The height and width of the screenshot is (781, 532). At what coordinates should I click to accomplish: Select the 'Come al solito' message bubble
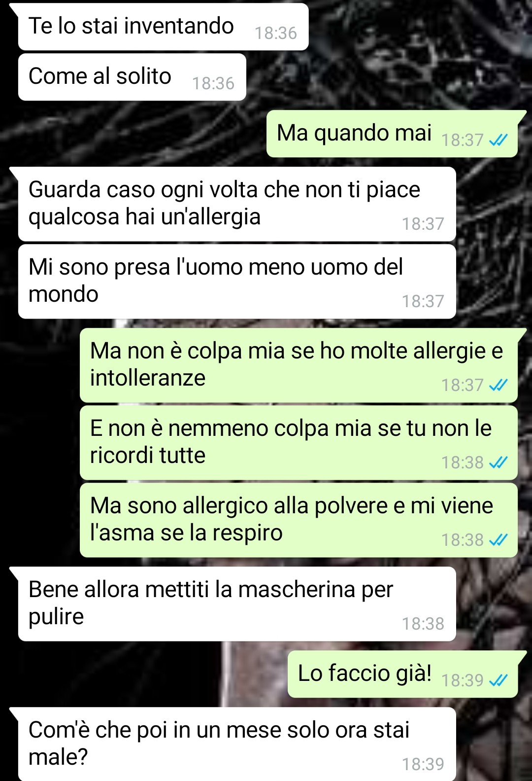pos(132,77)
